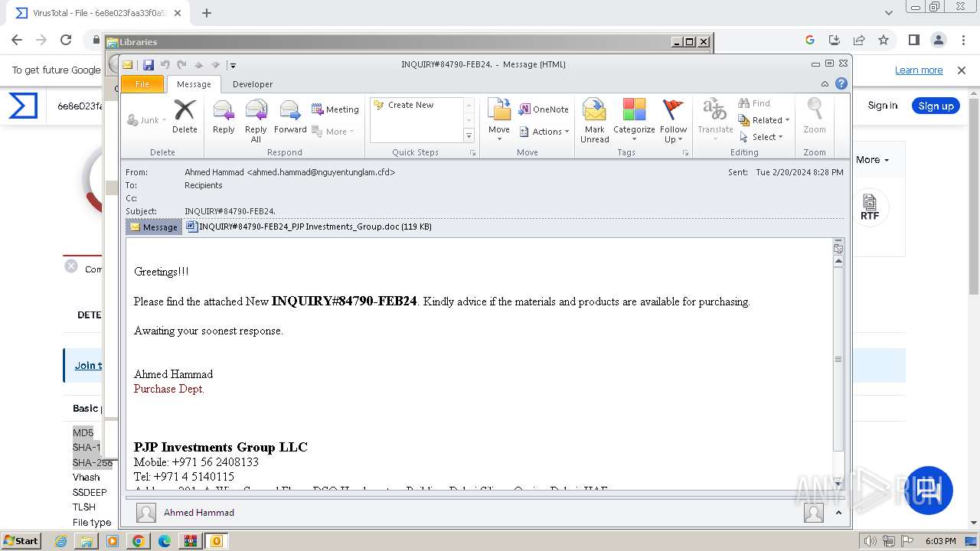This screenshot has width=980, height=551.
Task: Delete the open message
Action: [x=185, y=117]
